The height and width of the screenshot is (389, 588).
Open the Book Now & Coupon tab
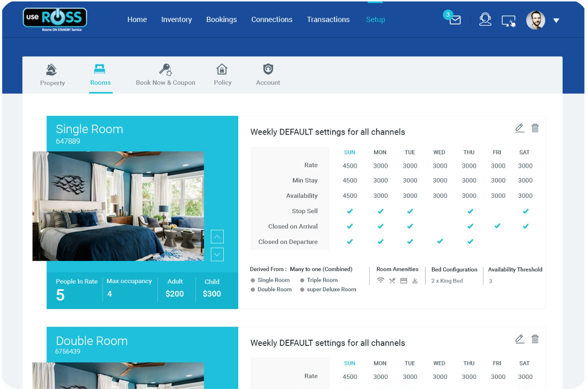click(x=165, y=75)
